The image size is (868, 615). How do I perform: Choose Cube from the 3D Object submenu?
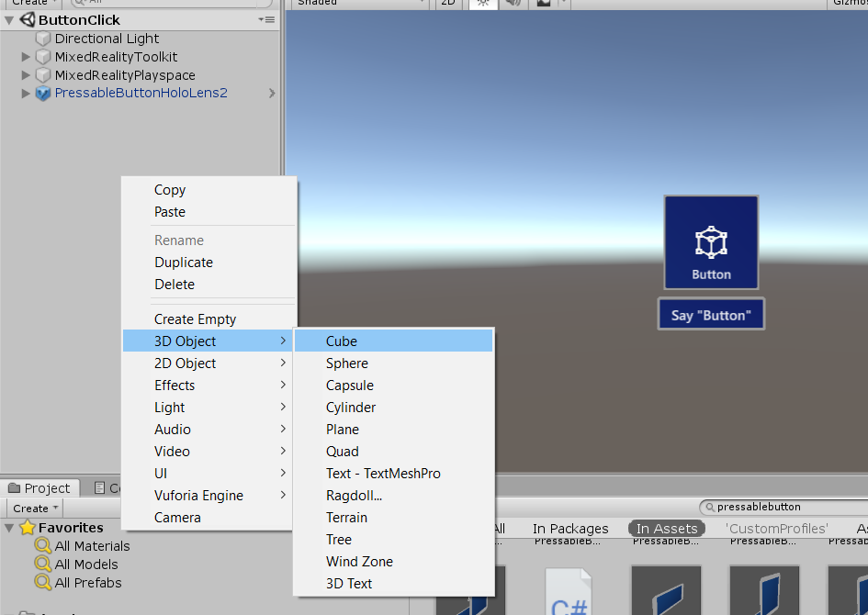coord(342,341)
